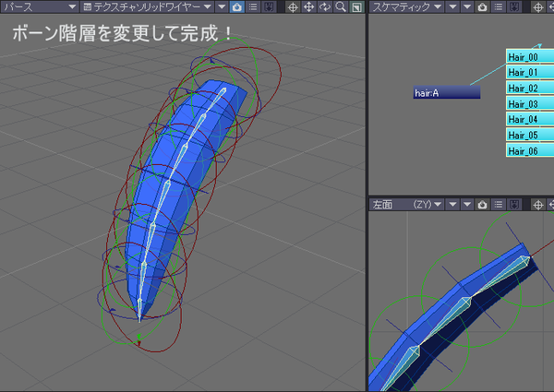Open the テクスチャソリッドワイヤー render mode dropdown
This screenshot has height=392, width=554.
tap(147, 7)
